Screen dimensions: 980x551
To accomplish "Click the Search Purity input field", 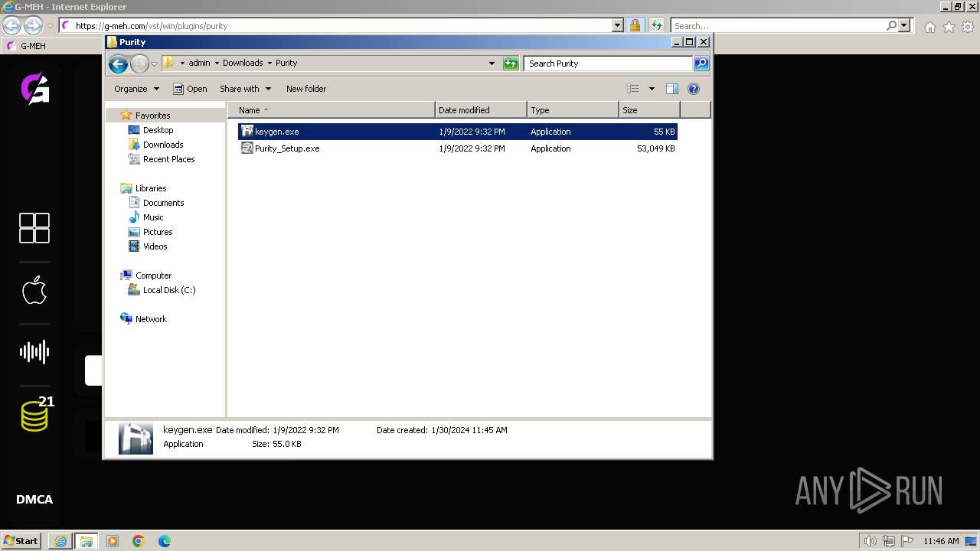I will coord(609,64).
